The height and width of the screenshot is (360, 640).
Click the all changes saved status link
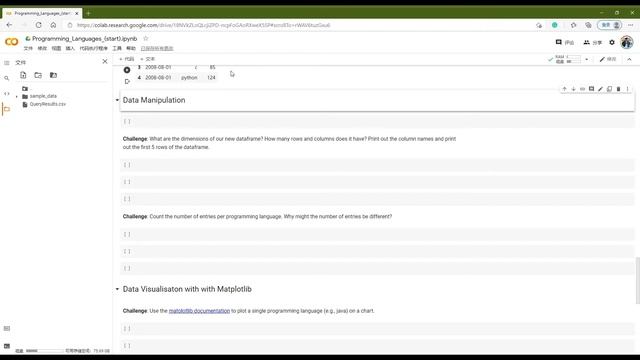(x=157, y=48)
